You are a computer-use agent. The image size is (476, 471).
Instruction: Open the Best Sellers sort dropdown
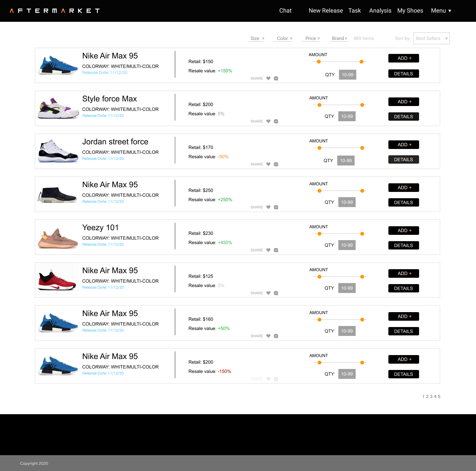point(431,38)
